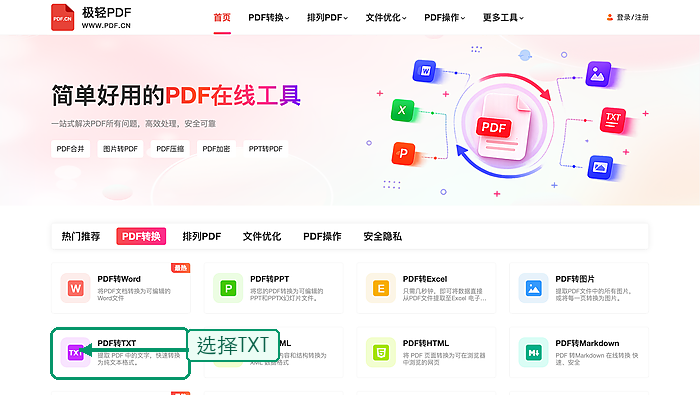Expand the 文件优化 navigation dropdown
The width and height of the screenshot is (700, 395).
tap(386, 17)
